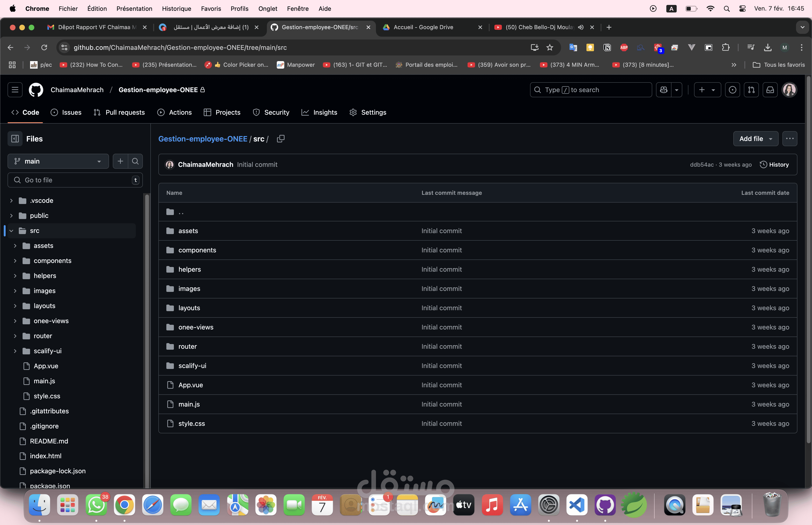Expand the scalify-ui folder in file tree

[x=15, y=351]
